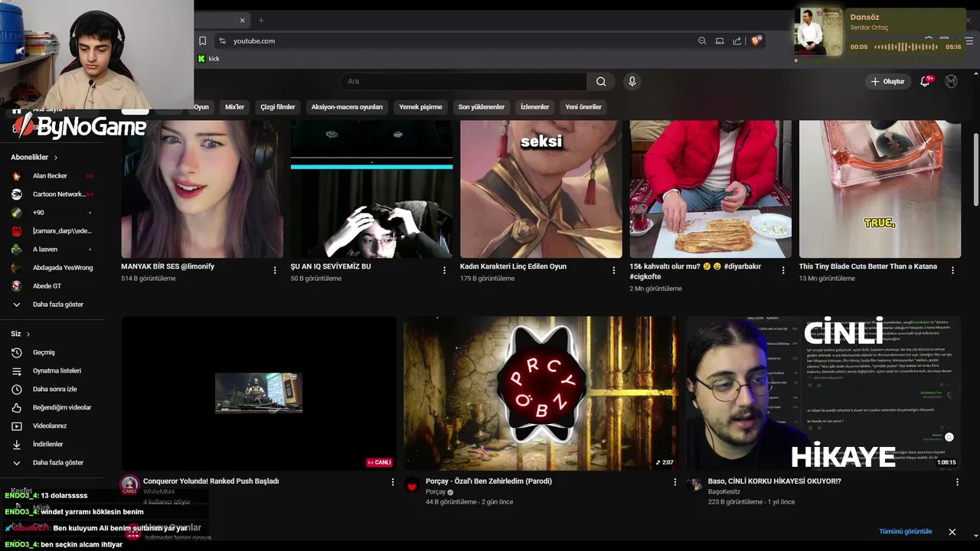
Task: Dismiss the bottom bar with X
Action: 952,532
